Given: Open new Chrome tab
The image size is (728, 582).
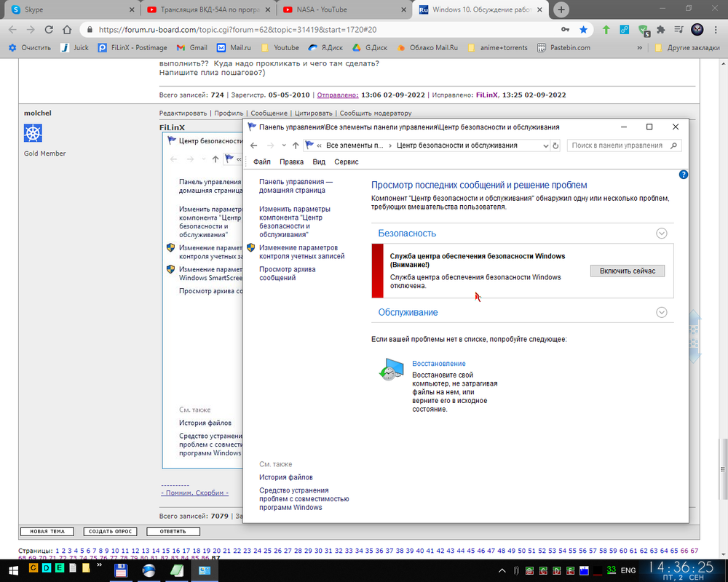Looking at the screenshot, I should tap(561, 9).
